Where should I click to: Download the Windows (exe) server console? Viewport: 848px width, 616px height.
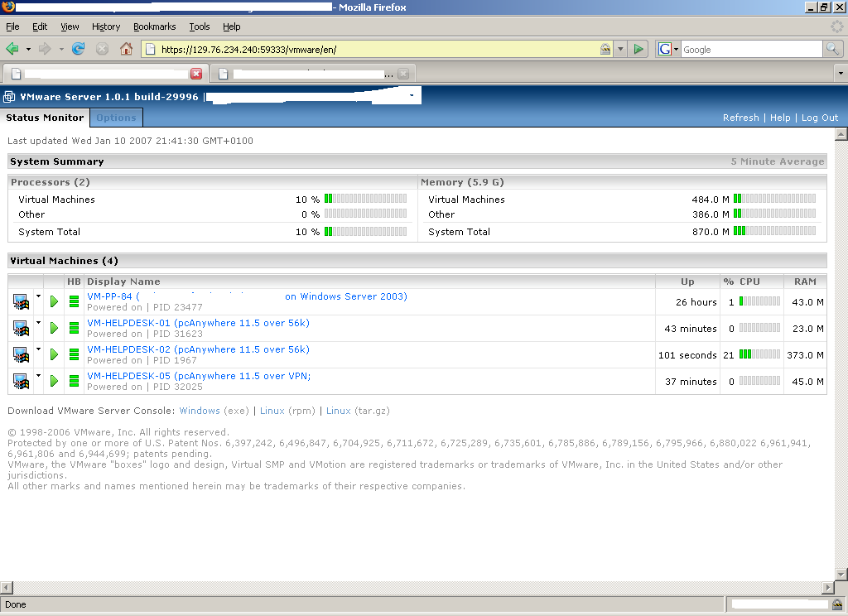point(200,411)
